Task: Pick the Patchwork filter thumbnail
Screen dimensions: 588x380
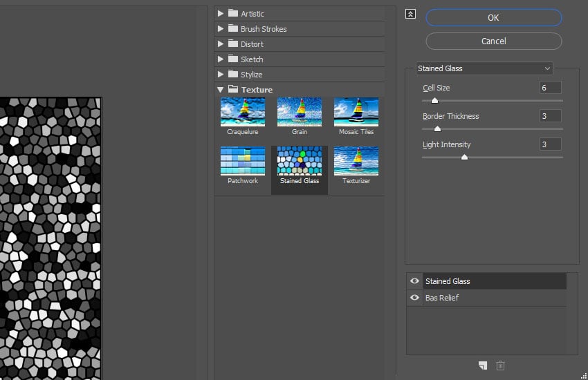Action: tap(242, 161)
